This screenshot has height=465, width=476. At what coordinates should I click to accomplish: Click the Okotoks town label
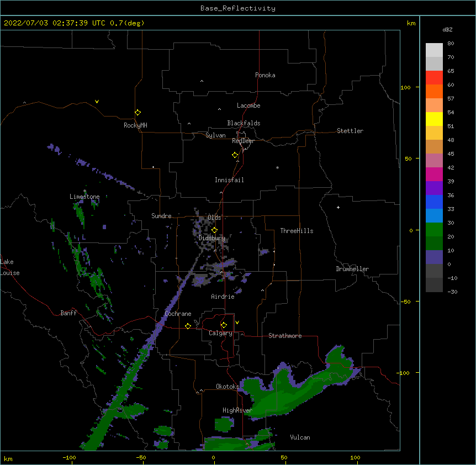(x=228, y=387)
